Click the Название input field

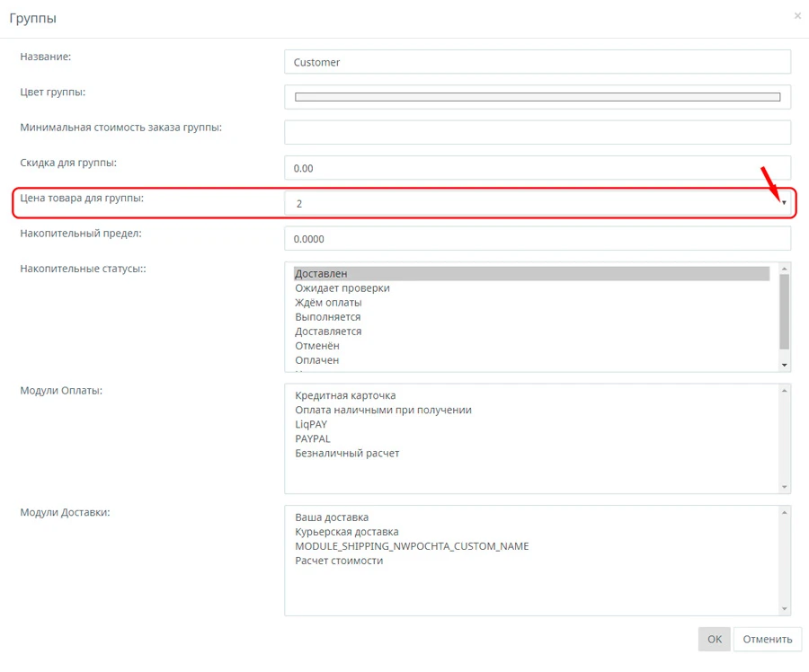click(537, 62)
